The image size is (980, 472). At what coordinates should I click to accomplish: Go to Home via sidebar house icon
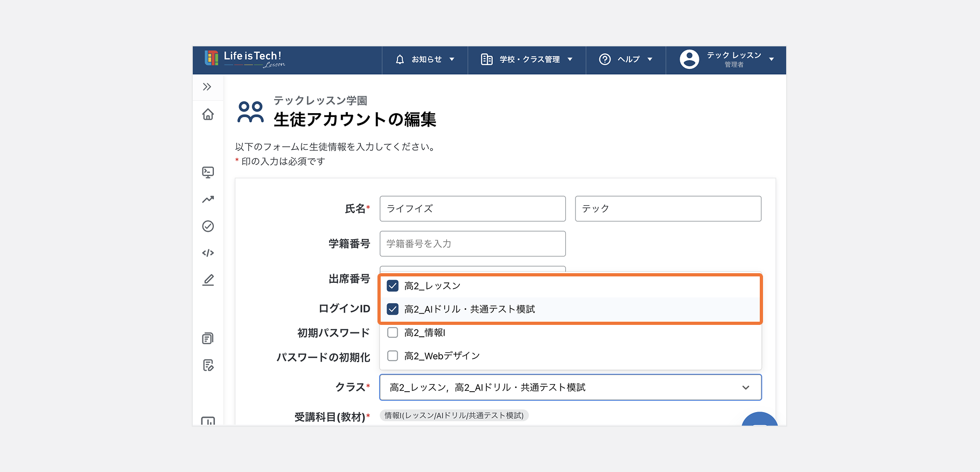point(208,114)
